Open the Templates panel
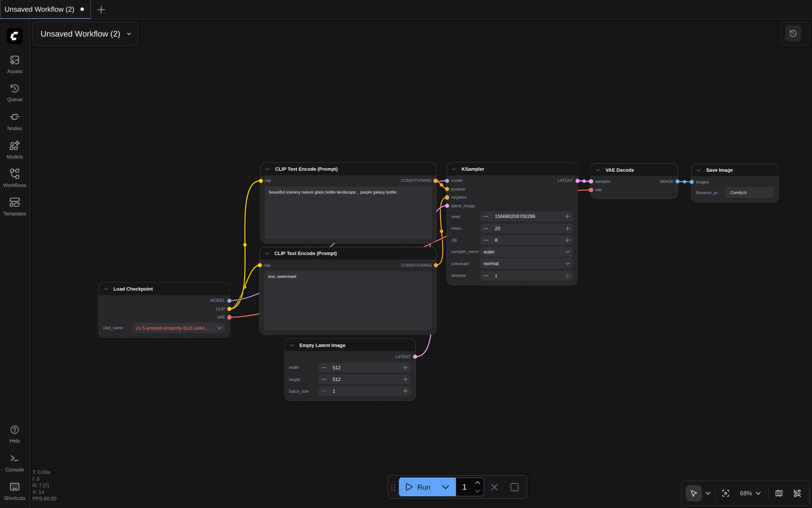 14,206
